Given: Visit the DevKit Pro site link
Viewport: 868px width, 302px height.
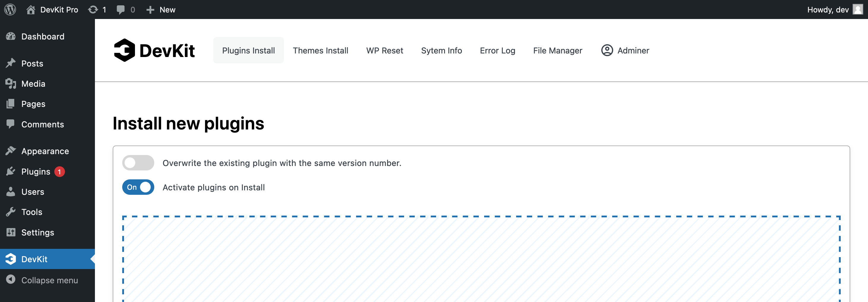Looking at the screenshot, I should pos(59,10).
